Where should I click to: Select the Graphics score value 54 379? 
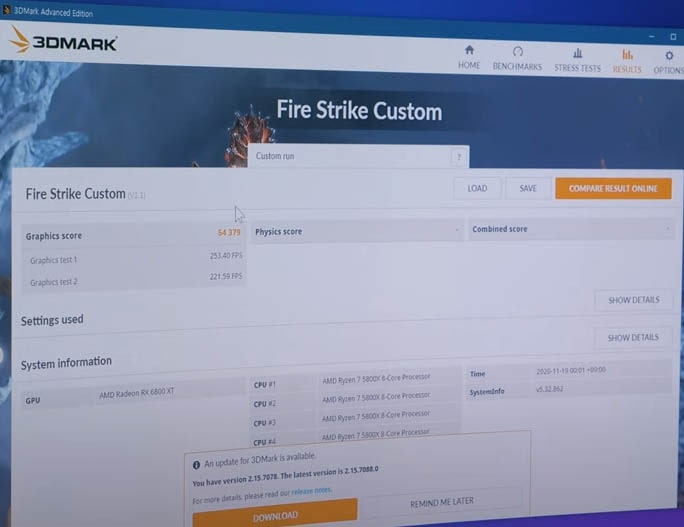[229, 233]
